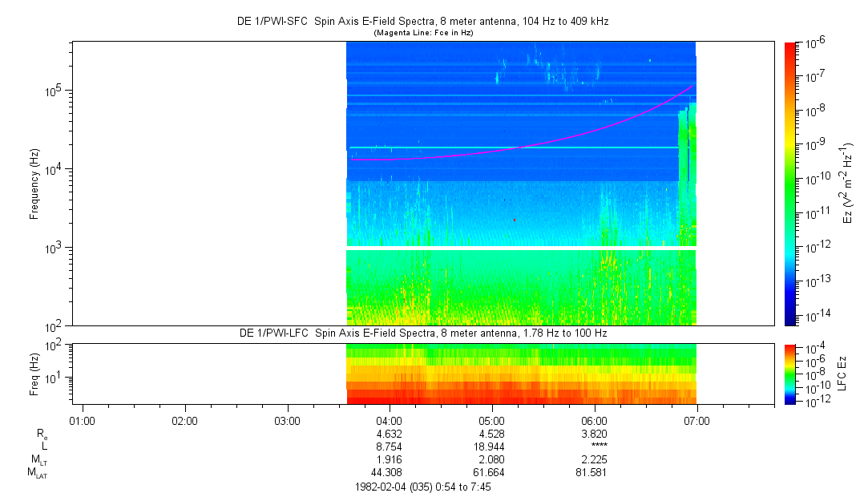This screenshot has height=497, width=868.
Task: Click the small LFC Ez colorbar
Action: 790,374
